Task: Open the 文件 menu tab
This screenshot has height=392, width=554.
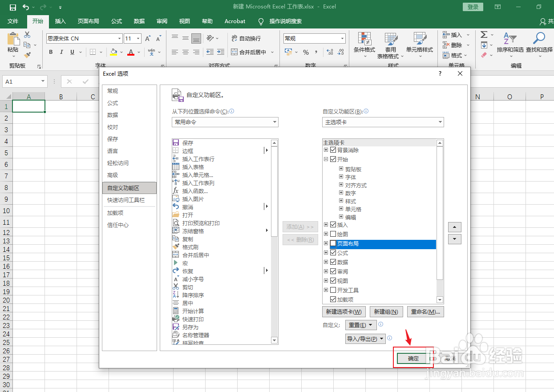Action: tap(13, 21)
